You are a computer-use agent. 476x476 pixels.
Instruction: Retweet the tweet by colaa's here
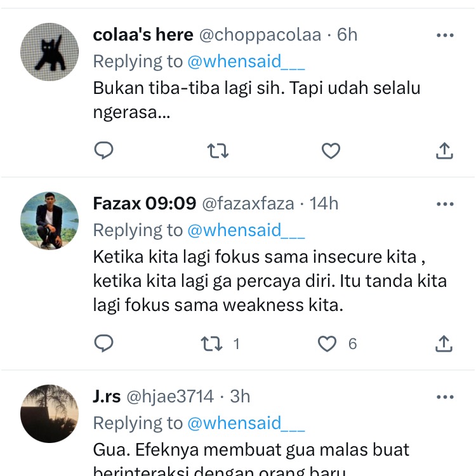coord(218,150)
